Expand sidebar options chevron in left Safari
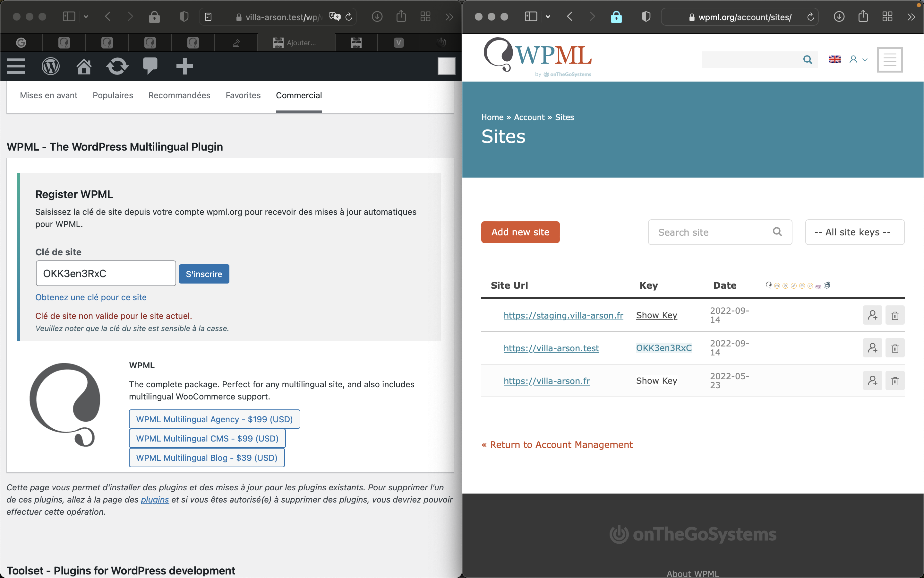The height and width of the screenshot is (578, 924). (x=86, y=16)
